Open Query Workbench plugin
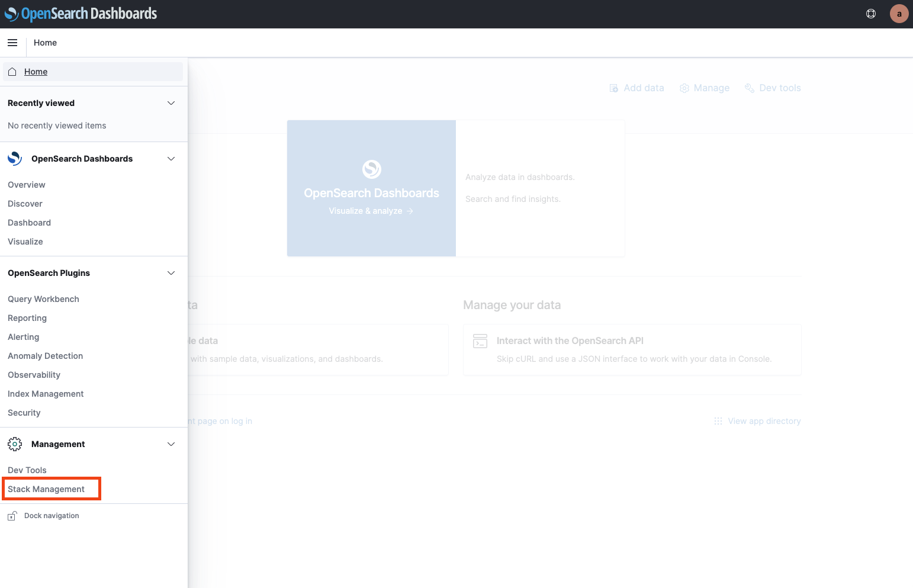Screen dimensions: 913x588 click(x=43, y=299)
